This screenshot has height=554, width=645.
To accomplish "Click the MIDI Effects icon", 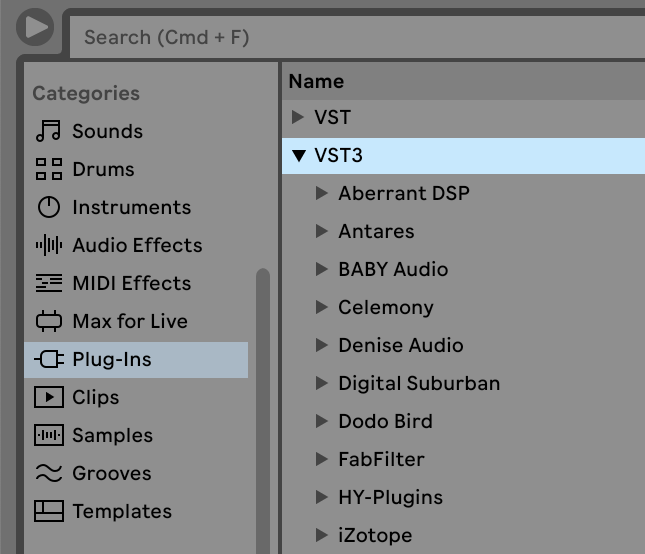I will coord(48,283).
